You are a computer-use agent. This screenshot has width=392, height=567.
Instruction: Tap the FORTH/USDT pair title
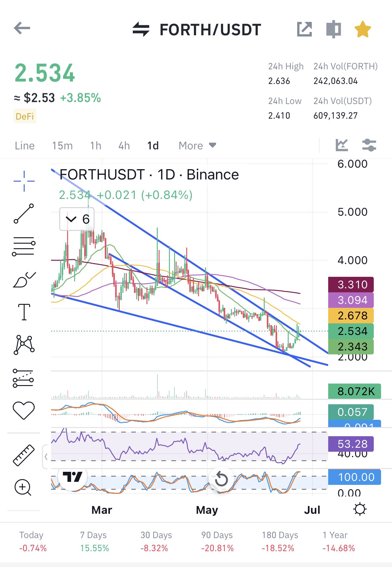tap(210, 30)
